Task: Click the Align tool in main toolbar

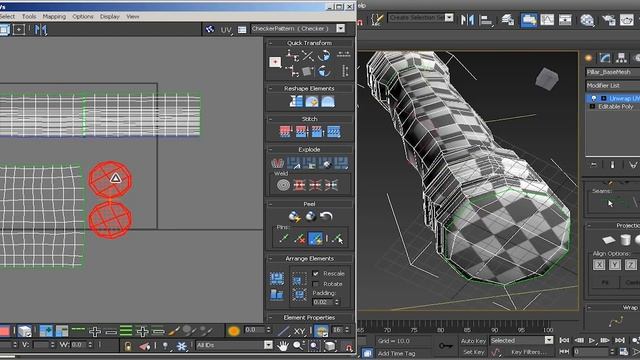Action: (x=487, y=20)
